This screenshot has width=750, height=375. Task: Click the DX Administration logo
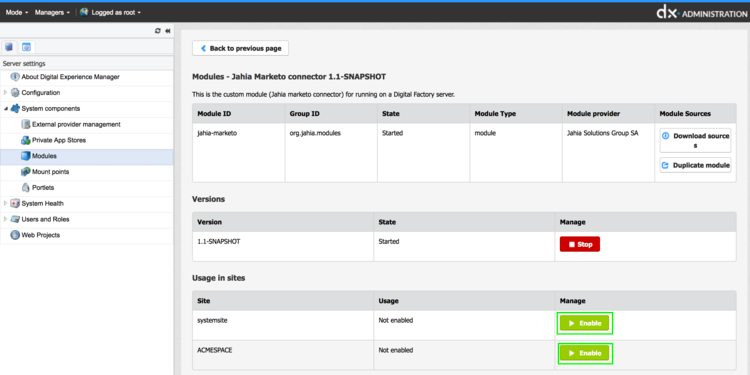tap(701, 13)
